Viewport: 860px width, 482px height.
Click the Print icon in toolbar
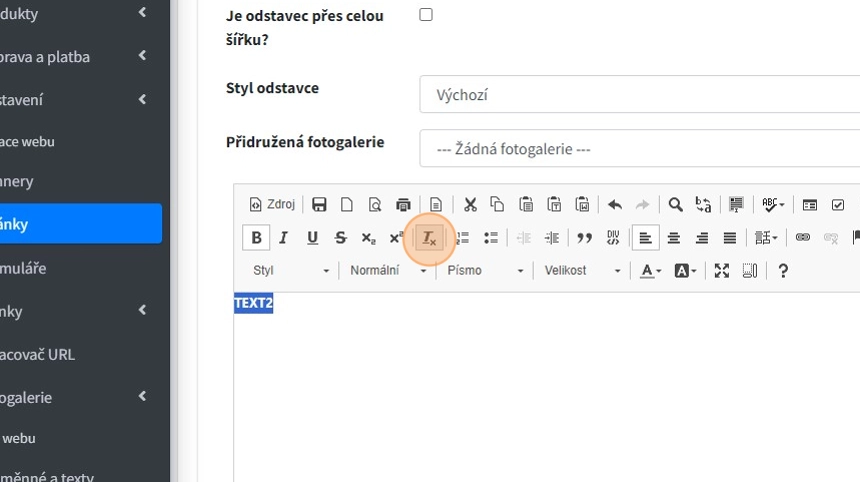(x=403, y=205)
